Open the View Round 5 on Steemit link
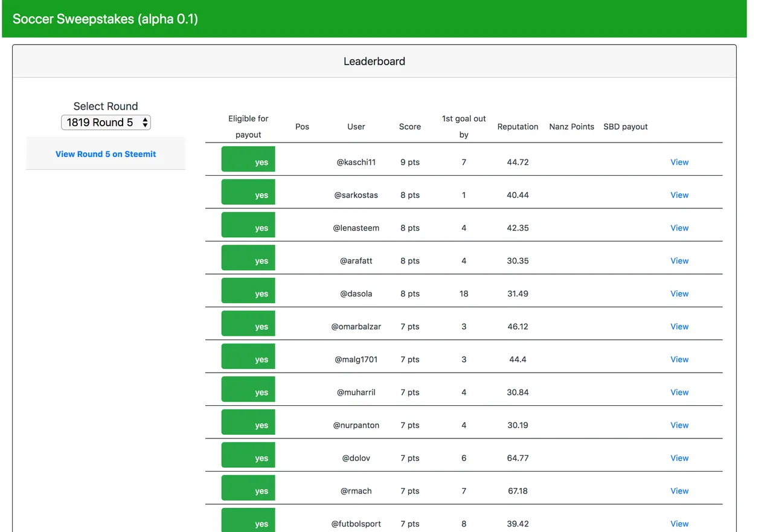The image size is (773, 532). 106,154
